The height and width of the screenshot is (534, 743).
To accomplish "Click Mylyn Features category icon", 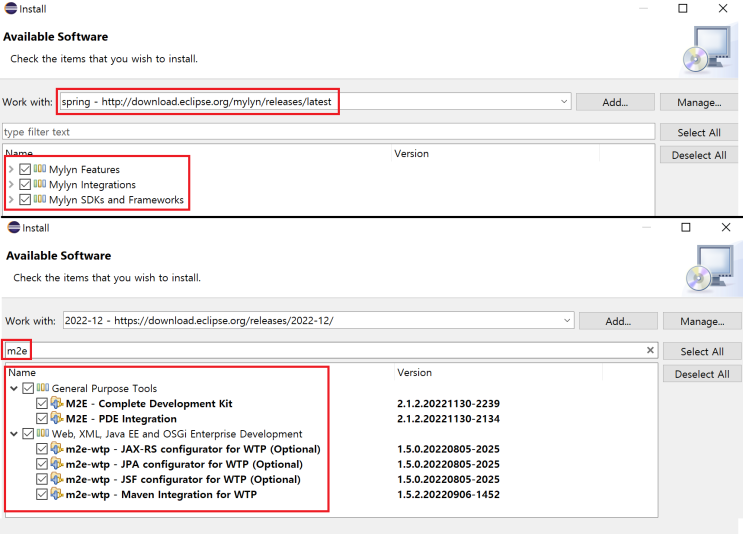I will pos(40,168).
